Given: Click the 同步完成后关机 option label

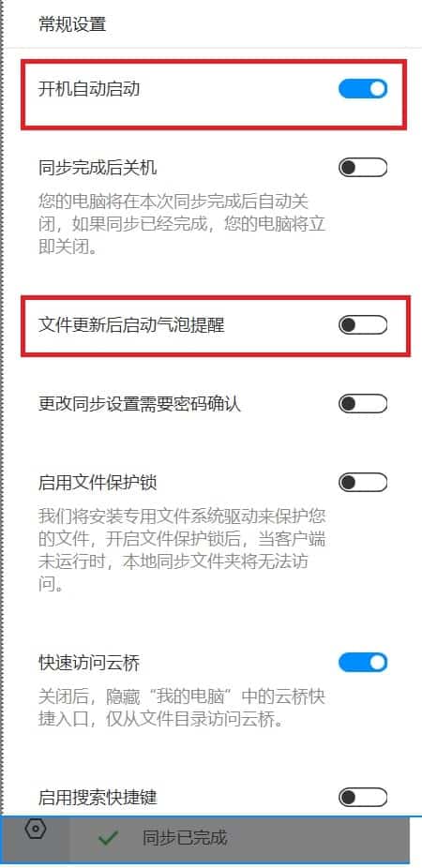Looking at the screenshot, I should 98,167.
